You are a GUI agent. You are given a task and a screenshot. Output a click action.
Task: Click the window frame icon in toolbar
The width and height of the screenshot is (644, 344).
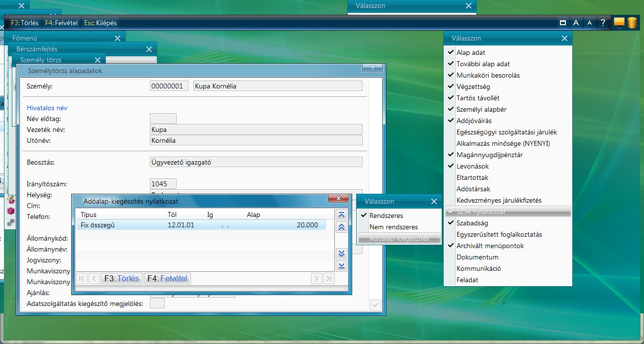[562, 23]
